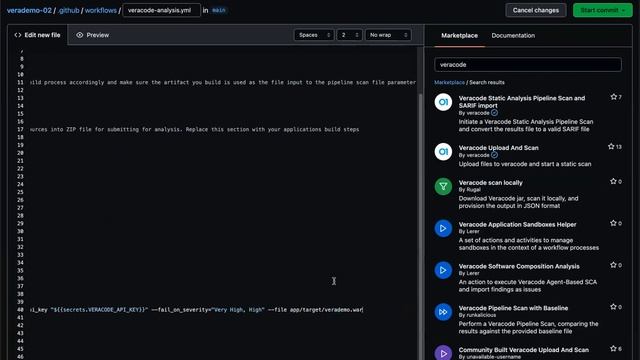Open Veracode Upload And Scan title

[498, 148]
